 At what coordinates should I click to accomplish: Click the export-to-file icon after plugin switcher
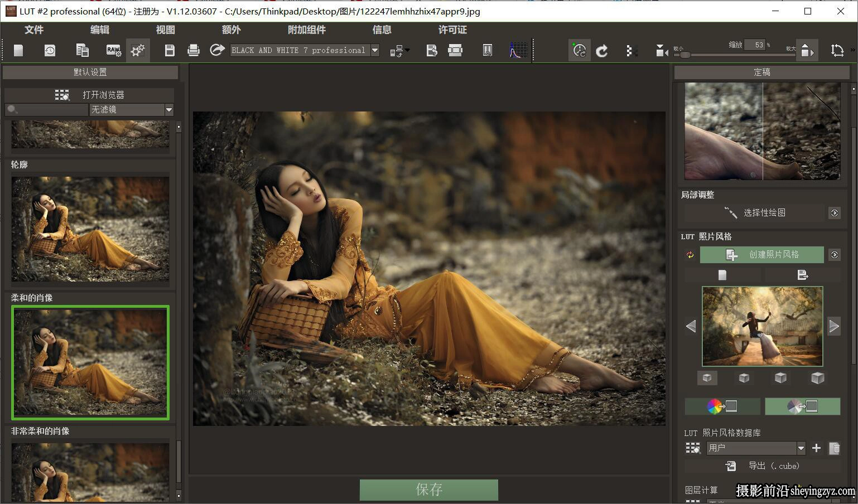coord(431,51)
